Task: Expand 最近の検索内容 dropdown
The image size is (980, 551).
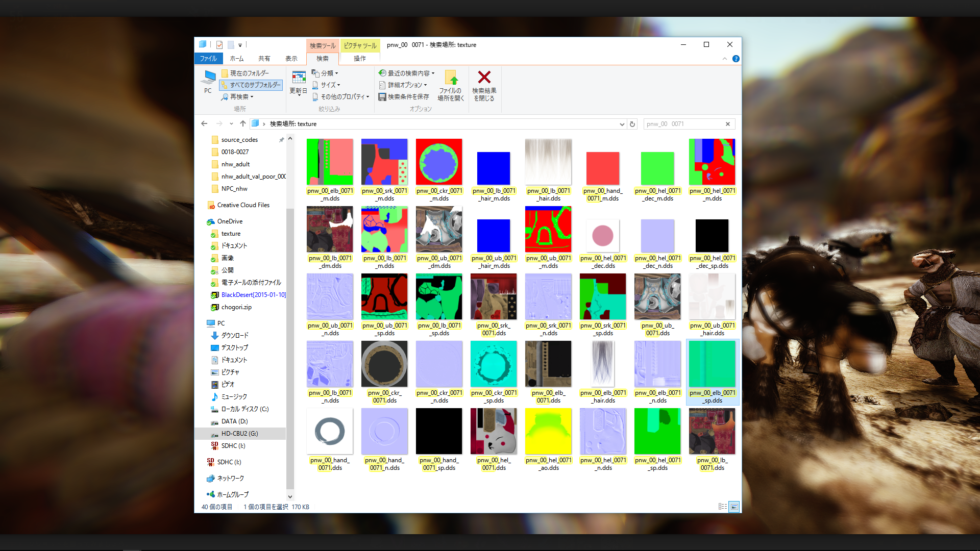Action: coord(407,73)
